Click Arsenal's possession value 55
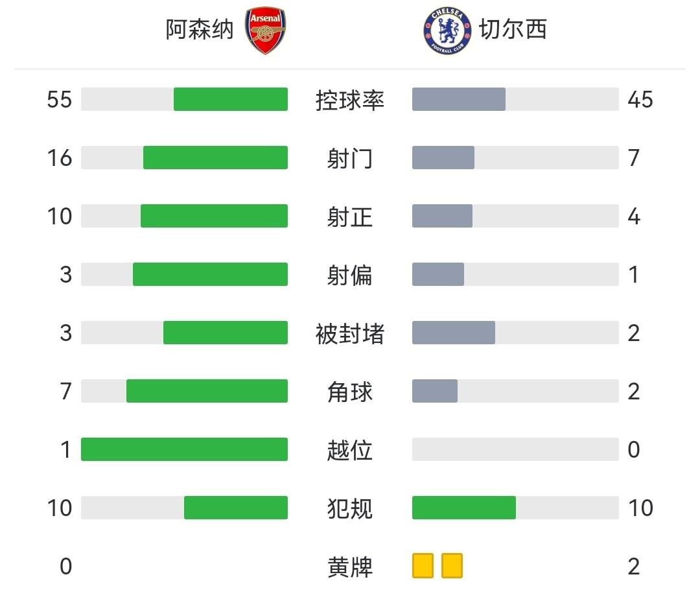Screen dimensions: 700x590 click(60, 100)
